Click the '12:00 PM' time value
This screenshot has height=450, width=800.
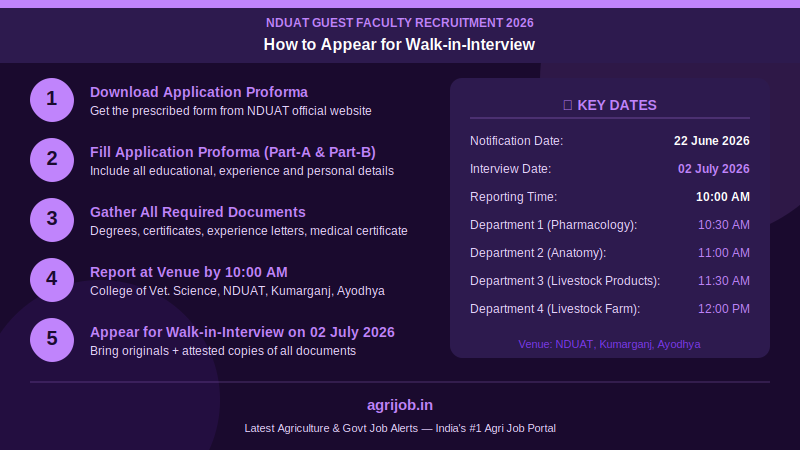[x=724, y=309]
